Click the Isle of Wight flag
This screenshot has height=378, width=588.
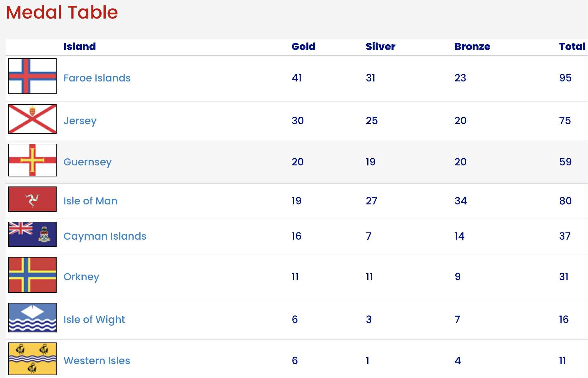pos(32,318)
